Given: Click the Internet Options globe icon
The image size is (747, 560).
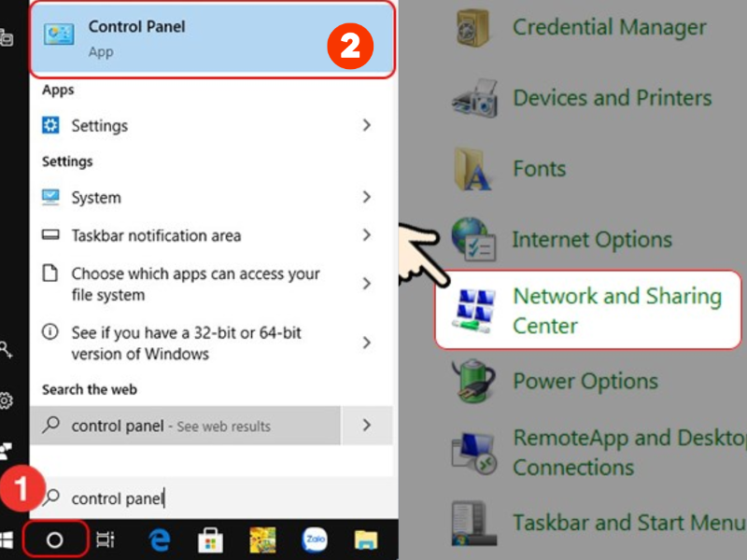Looking at the screenshot, I should point(475,240).
